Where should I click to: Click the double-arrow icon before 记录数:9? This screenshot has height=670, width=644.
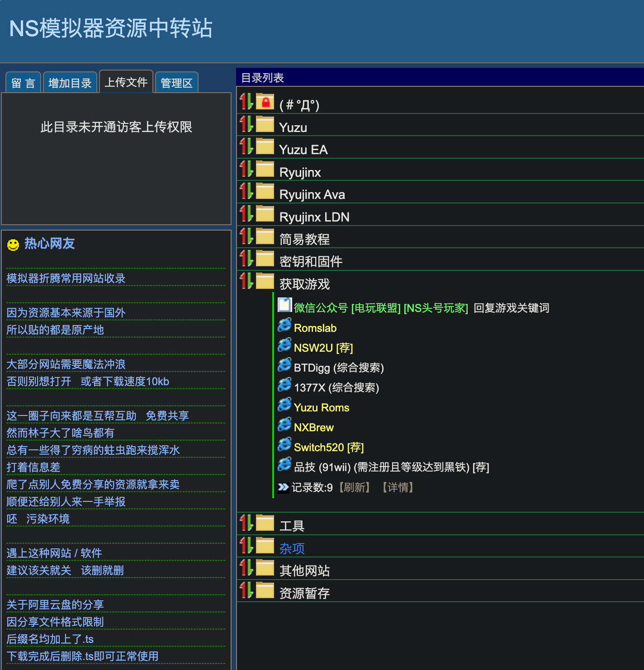283,487
